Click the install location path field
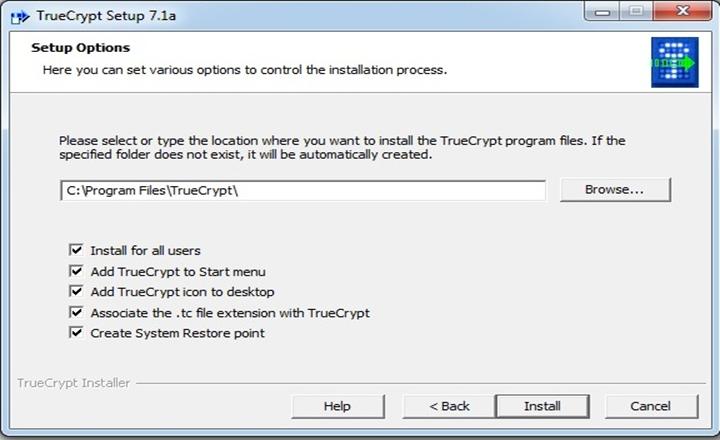Screen dimensions: 720x440 point(302,191)
